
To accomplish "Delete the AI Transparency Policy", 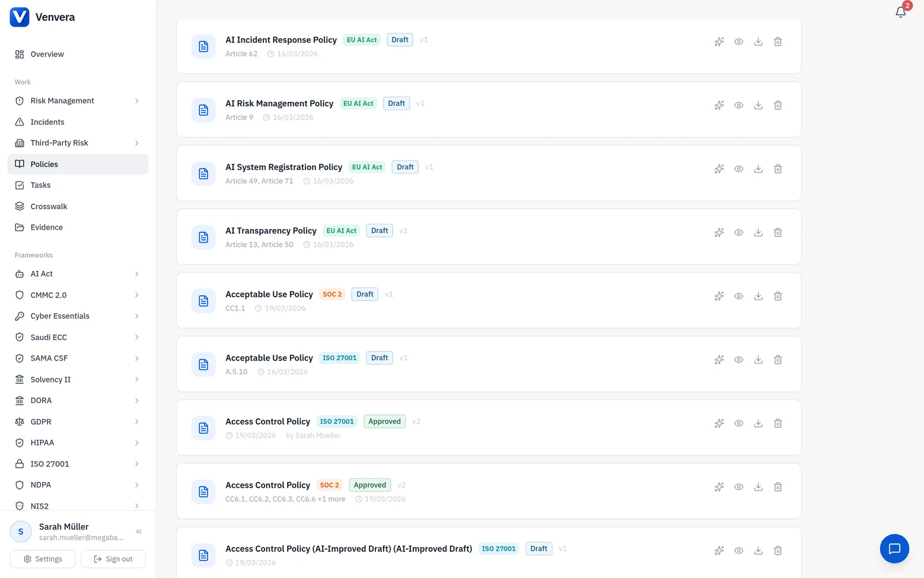I will tap(778, 232).
